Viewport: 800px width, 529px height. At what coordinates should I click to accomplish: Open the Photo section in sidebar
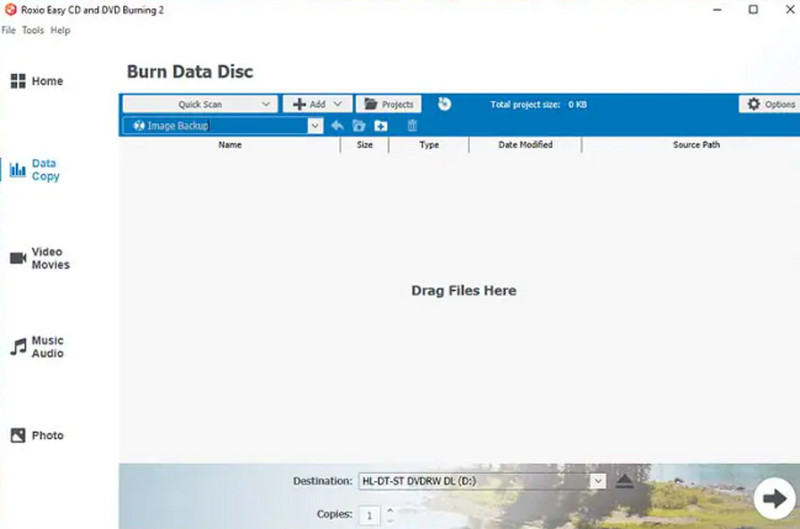(37, 436)
